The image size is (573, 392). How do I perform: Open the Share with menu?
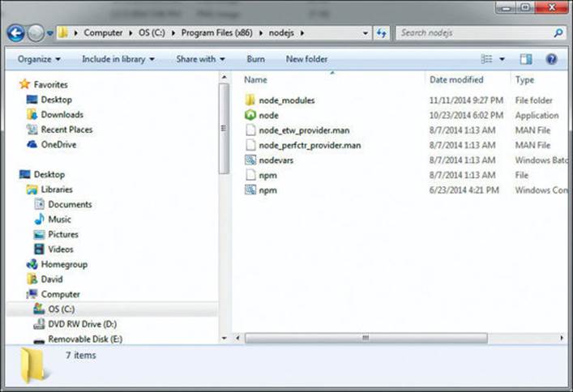(x=200, y=59)
